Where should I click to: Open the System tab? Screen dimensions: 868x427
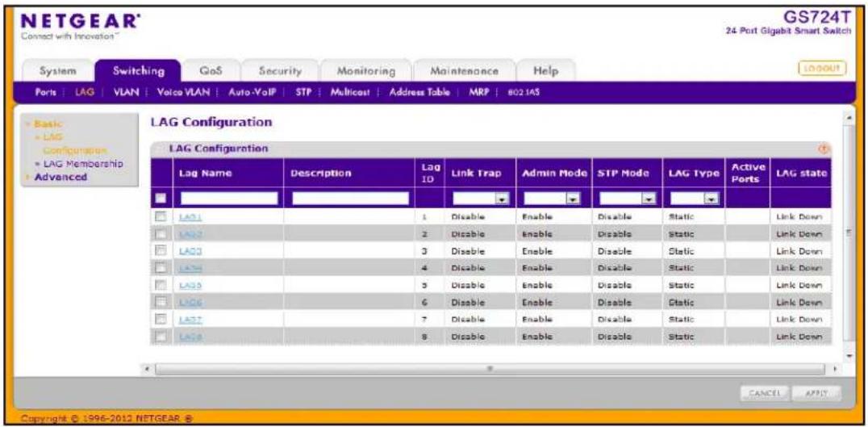57,71
